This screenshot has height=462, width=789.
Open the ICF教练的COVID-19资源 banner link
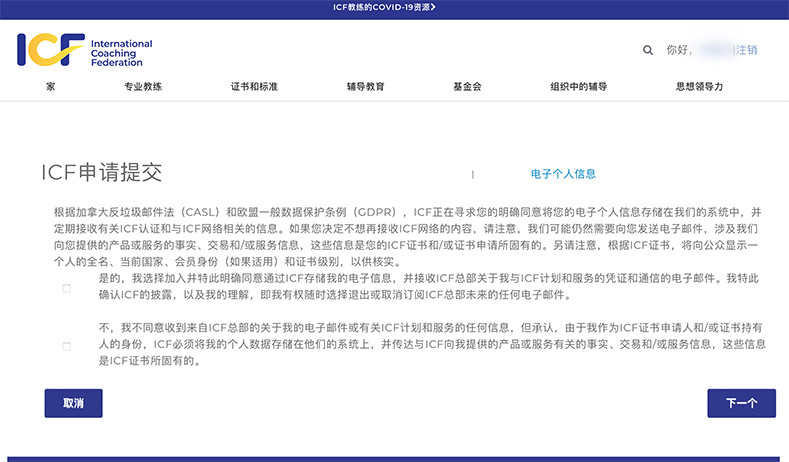pyautogui.click(x=394, y=7)
